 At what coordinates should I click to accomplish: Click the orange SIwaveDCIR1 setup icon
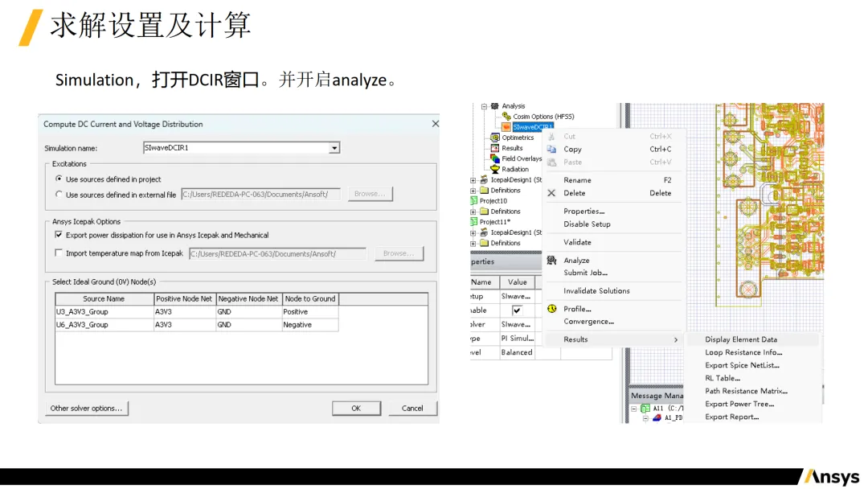tap(506, 127)
